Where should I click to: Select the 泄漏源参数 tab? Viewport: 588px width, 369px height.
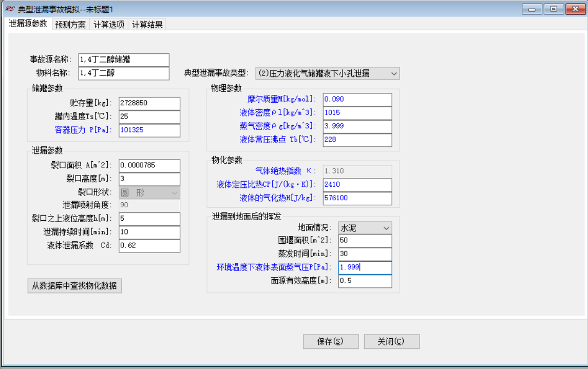click(x=28, y=24)
